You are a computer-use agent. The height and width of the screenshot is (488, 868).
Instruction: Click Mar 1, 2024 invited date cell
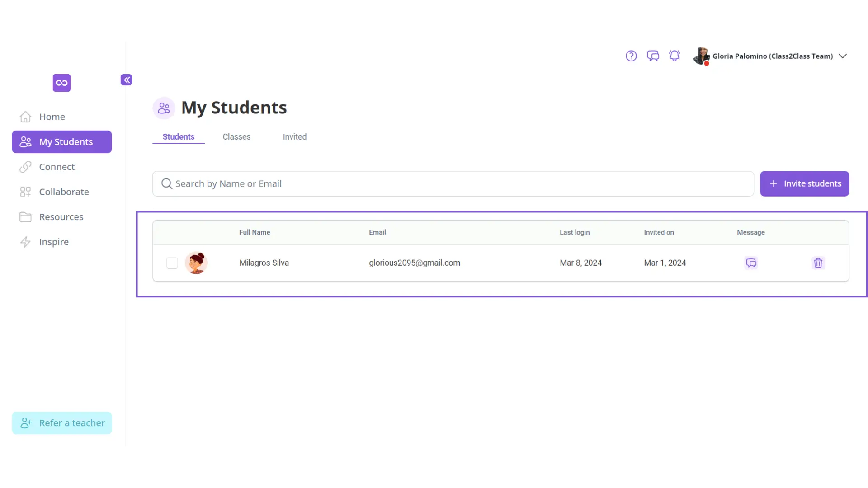[665, 263]
